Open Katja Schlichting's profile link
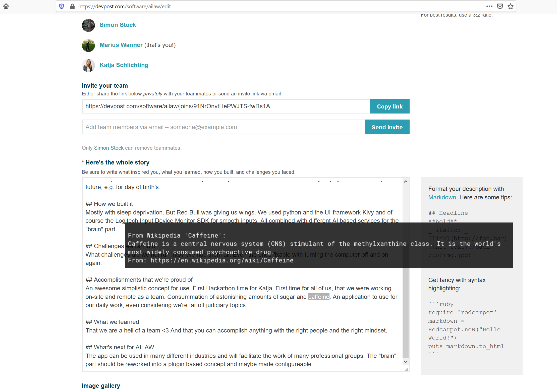The width and height of the screenshot is (557, 392). click(x=124, y=65)
